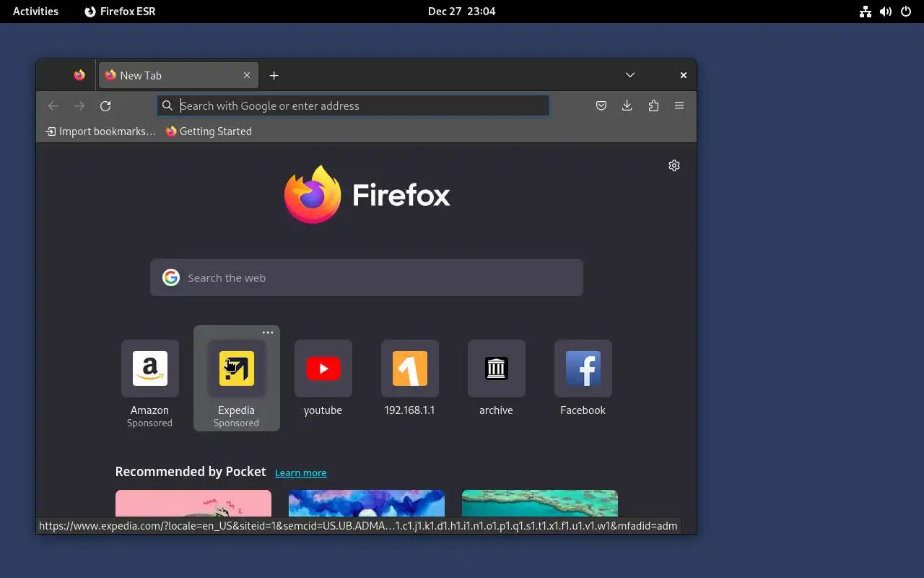Open the 192.168.1.1 shortcut tile

coord(410,379)
